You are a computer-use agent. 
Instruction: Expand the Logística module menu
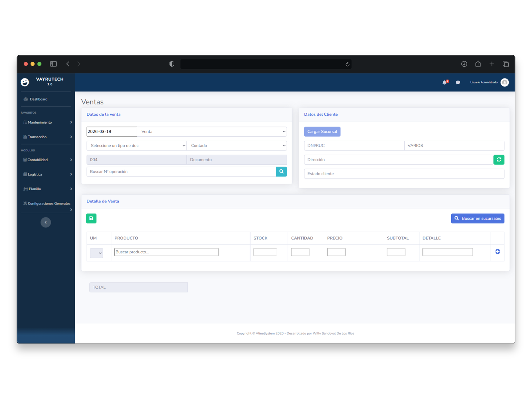click(x=47, y=174)
